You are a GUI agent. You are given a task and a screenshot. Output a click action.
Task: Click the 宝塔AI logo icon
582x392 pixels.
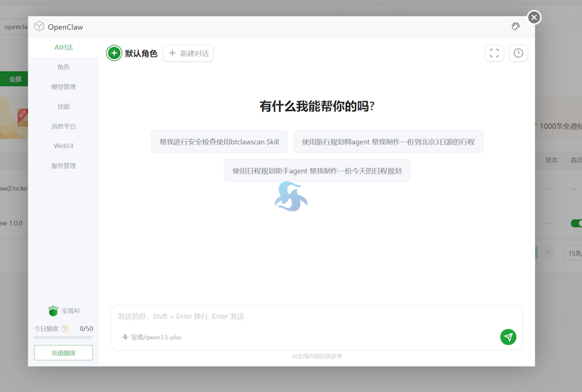[53, 310]
